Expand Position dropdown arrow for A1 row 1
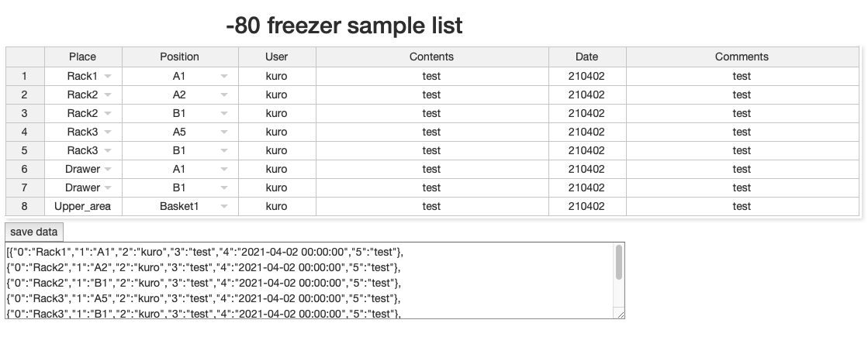Image resolution: width=868 pixels, height=337 pixels. click(x=224, y=76)
